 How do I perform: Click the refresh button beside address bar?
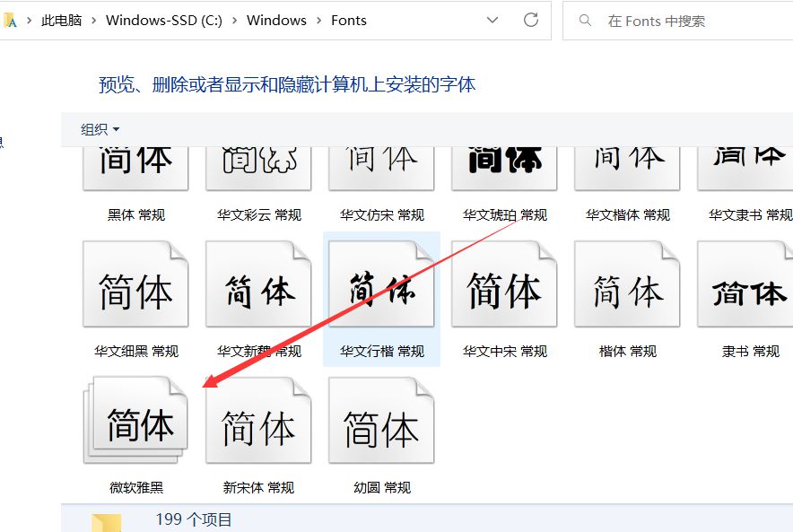[531, 20]
